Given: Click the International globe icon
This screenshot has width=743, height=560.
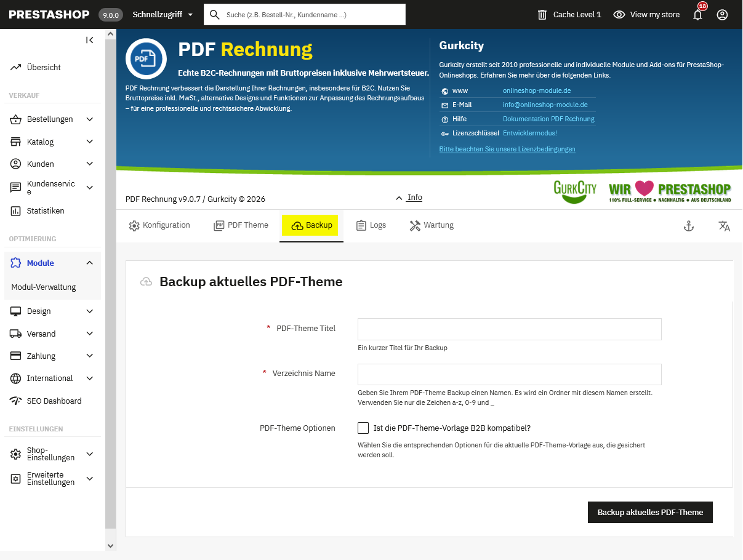Looking at the screenshot, I should tap(16, 378).
